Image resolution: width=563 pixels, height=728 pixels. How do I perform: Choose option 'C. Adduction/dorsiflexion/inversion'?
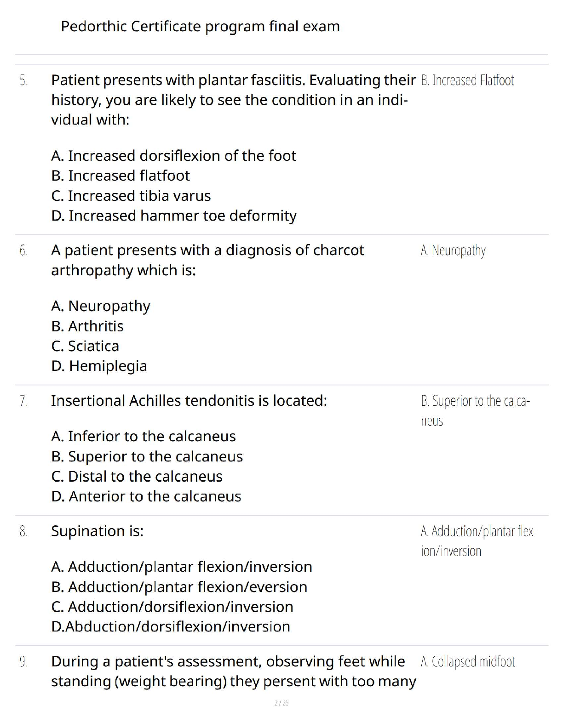pyautogui.click(x=172, y=607)
